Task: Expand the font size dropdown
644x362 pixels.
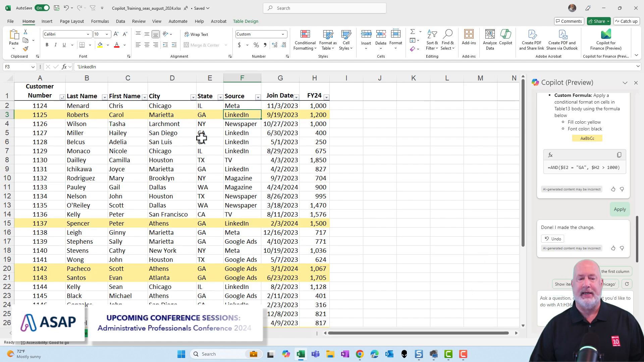Action: point(107,34)
